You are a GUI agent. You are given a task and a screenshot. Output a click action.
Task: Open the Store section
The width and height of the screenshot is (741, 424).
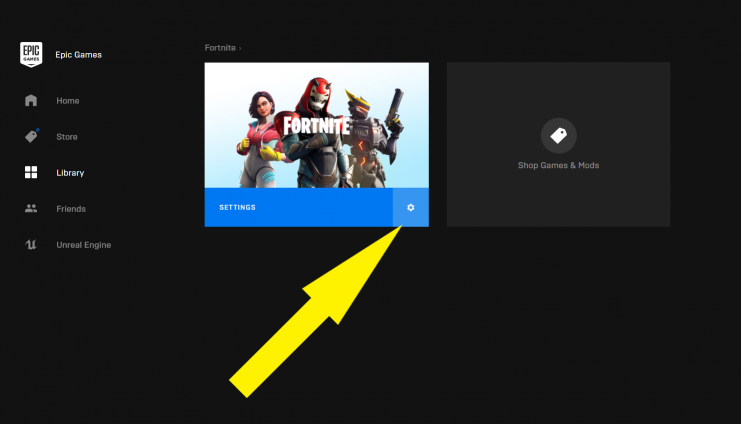[x=67, y=137]
